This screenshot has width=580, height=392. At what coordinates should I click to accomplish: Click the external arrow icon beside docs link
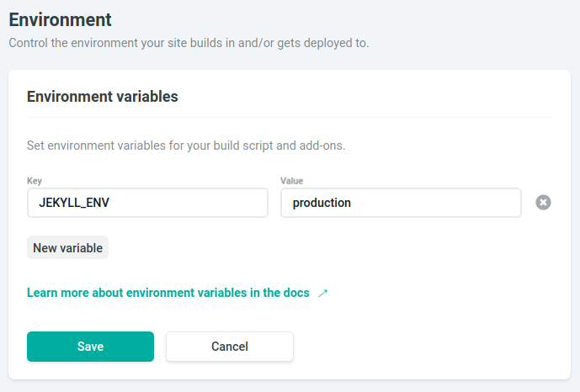[x=322, y=294]
